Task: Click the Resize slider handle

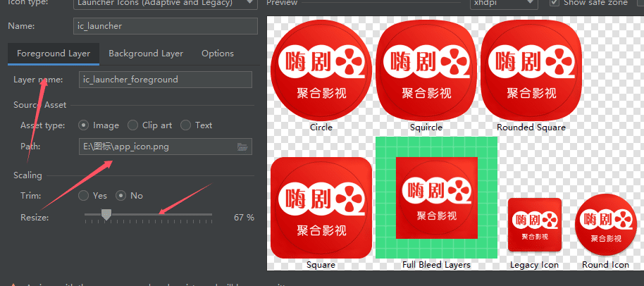Action: pos(106,214)
